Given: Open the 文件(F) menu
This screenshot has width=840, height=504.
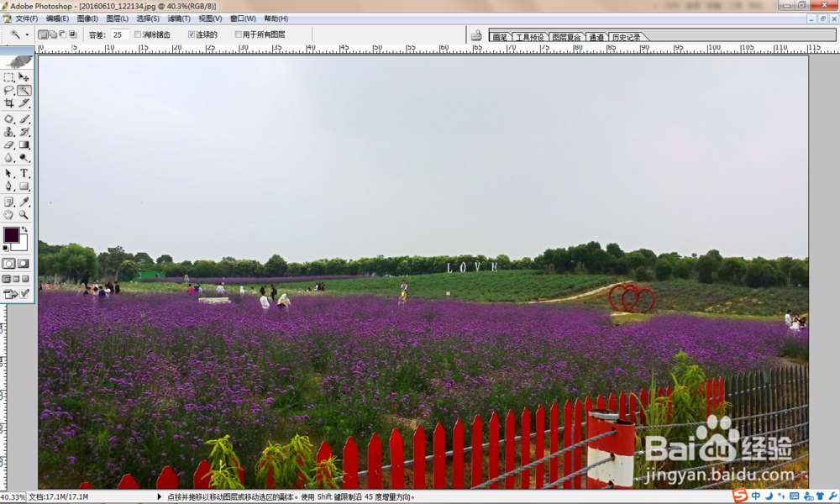Looking at the screenshot, I should coord(26,18).
